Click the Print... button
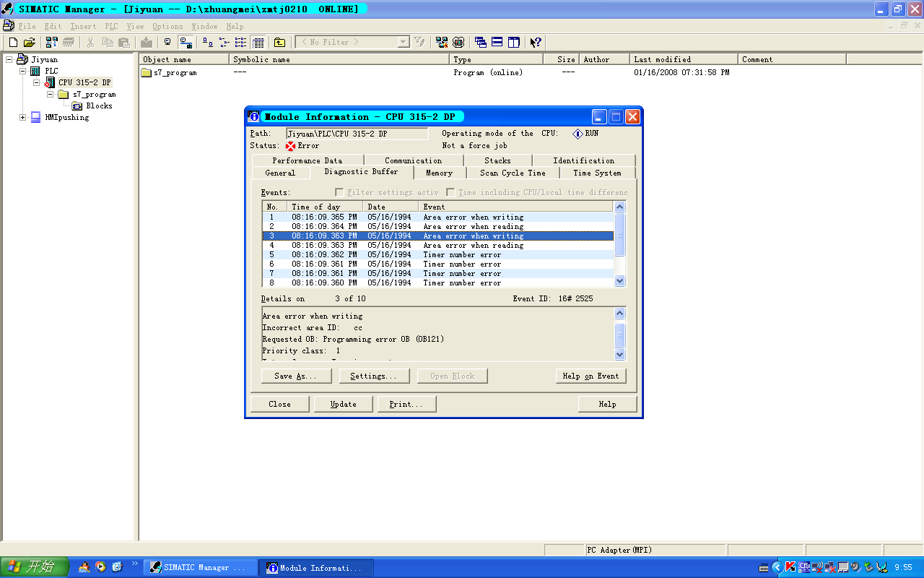This screenshot has height=578, width=924. 406,404
